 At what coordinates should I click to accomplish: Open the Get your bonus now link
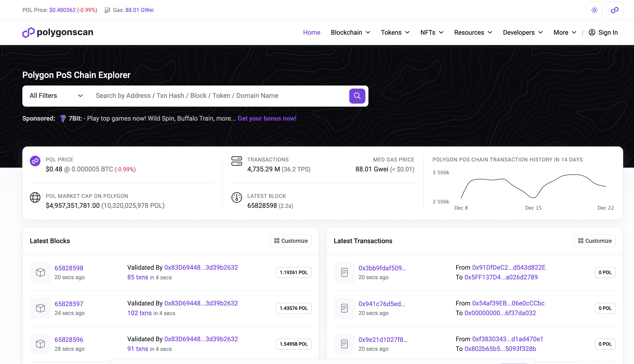click(267, 119)
